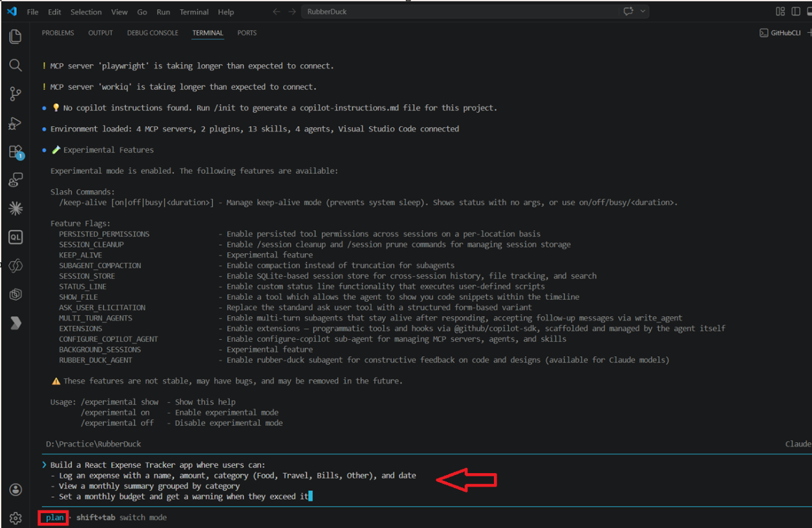Switch to the Debug Console tab
The height and width of the screenshot is (528, 812).
coord(153,33)
